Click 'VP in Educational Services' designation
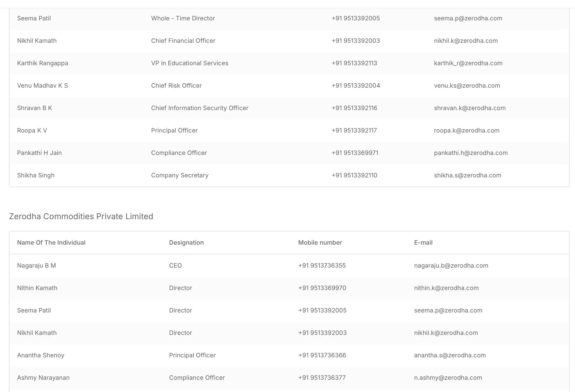This screenshot has width=575, height=392. (x=190, y=63)
